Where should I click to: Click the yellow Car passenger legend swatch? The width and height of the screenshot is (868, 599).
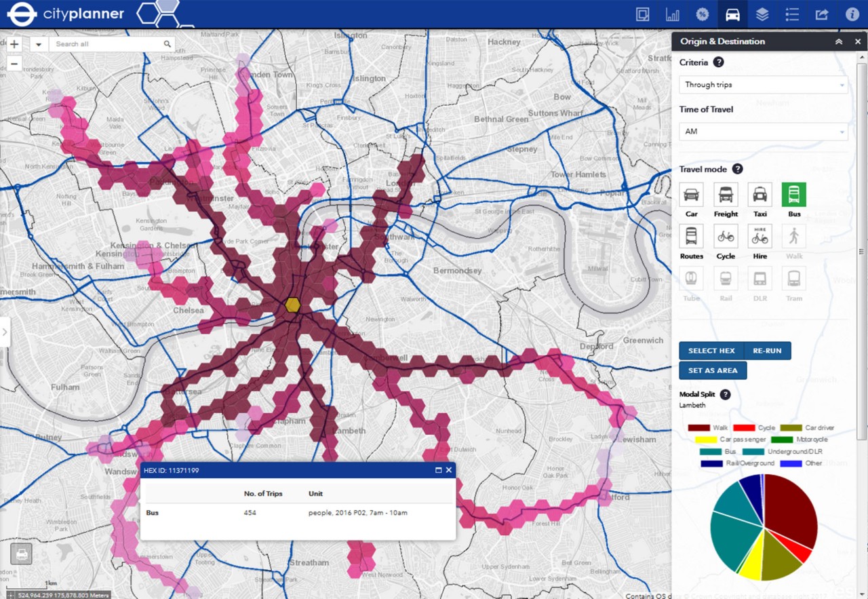pyautogui.click(x=706, y=440)
